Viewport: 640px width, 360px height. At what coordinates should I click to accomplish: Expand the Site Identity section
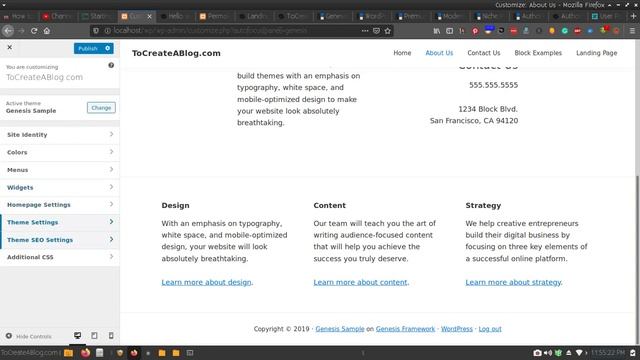coord(60,135)
